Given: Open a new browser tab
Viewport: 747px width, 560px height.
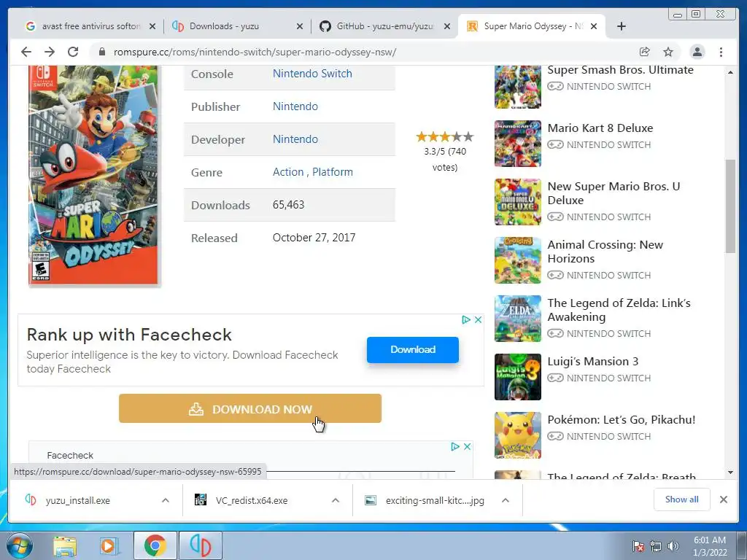Looking at the screenshot, I should 622,26.
